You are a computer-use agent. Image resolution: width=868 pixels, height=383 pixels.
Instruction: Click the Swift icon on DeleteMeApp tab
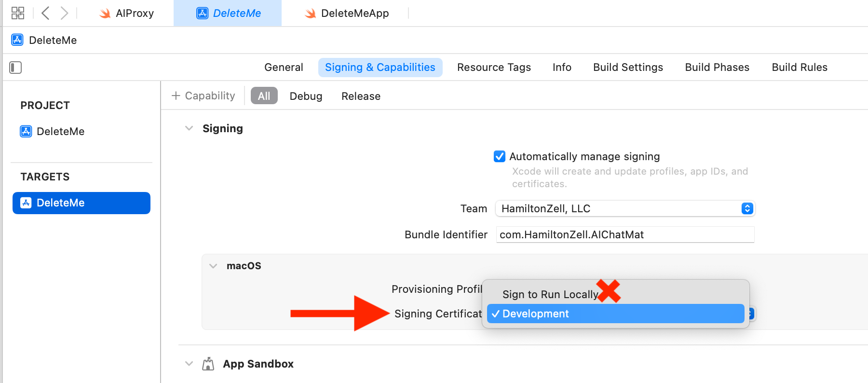310,14
